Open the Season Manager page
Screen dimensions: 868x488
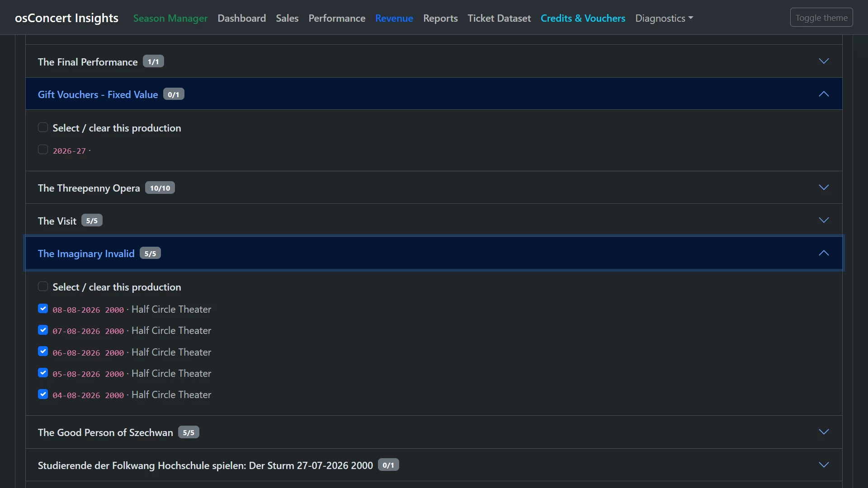(170, 18)
